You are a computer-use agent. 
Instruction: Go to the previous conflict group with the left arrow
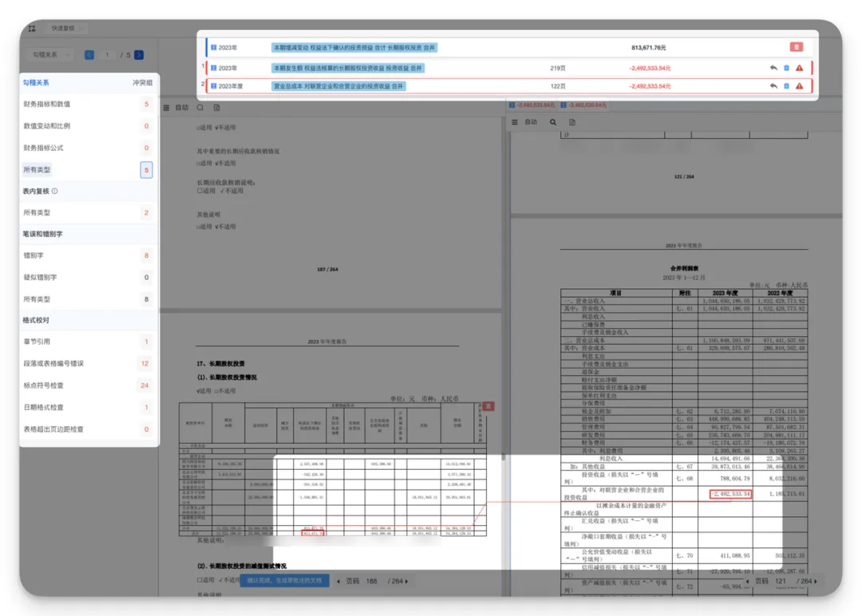(89, 55)
